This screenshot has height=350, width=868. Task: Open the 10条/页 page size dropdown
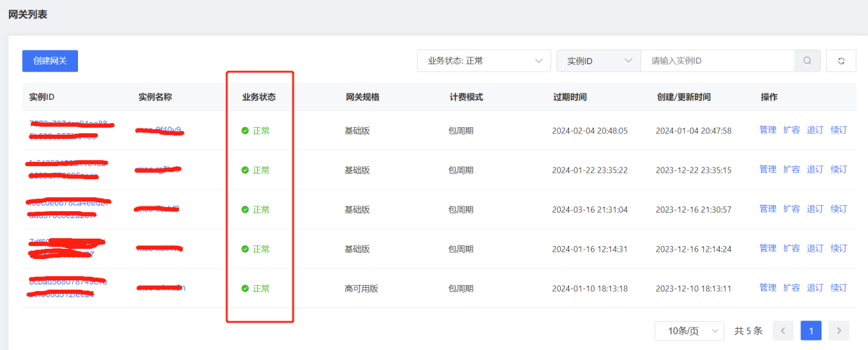click(x=689, y=331)
